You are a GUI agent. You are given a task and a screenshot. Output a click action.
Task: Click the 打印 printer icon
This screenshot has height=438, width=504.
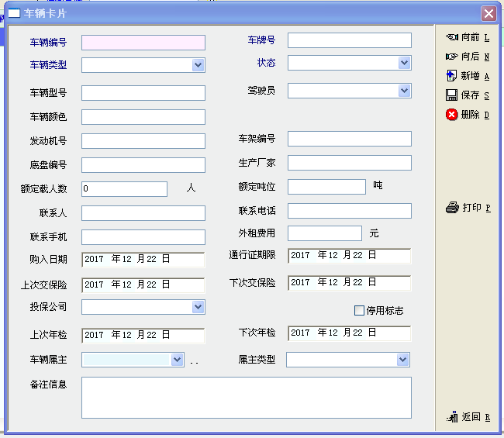[453, 208]
